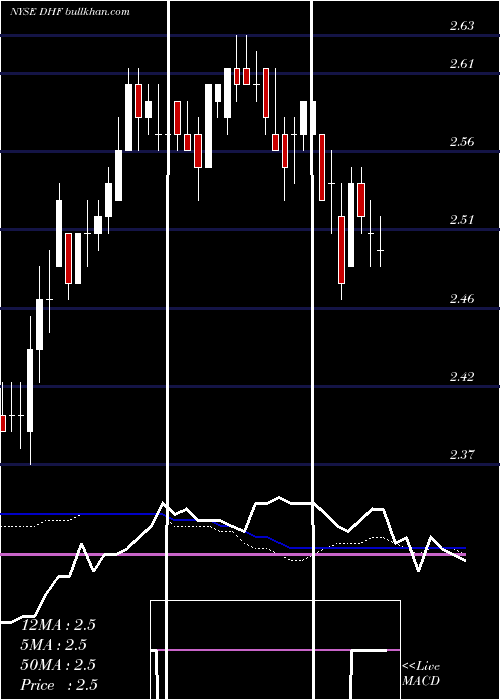Select the 2.51 price axis label
The width and height of the screenshot is (500, 700).
click(x=462, y=220)
